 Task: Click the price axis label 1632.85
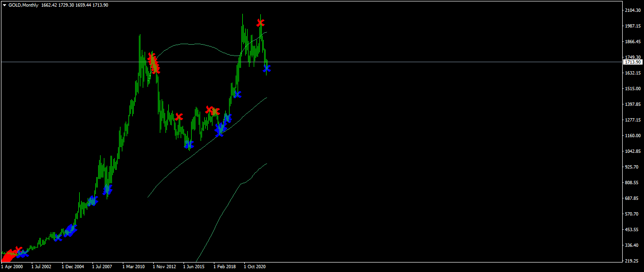click(633, 73)
